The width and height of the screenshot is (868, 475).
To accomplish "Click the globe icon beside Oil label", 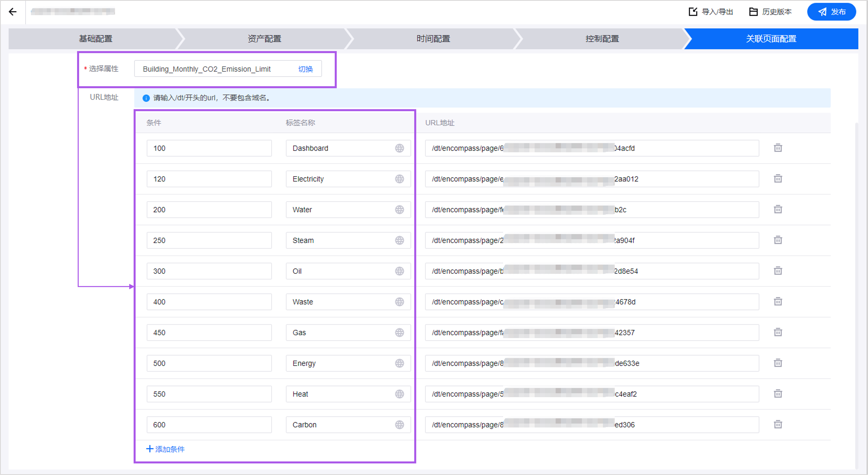I will pyautogui.click(x=399, y=271).
